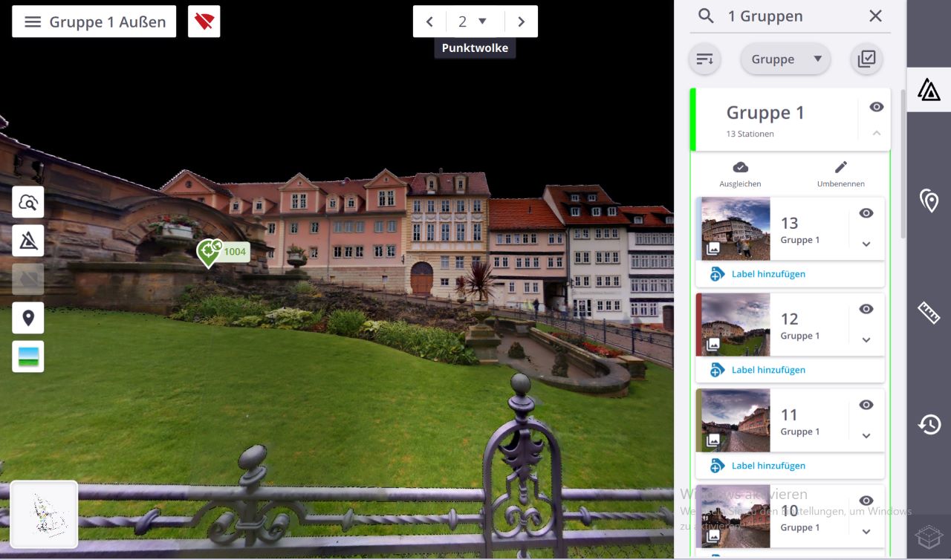This screenshot has height=560, width=951.
Task: Click the sort order icon button
Action: (704, 59)
